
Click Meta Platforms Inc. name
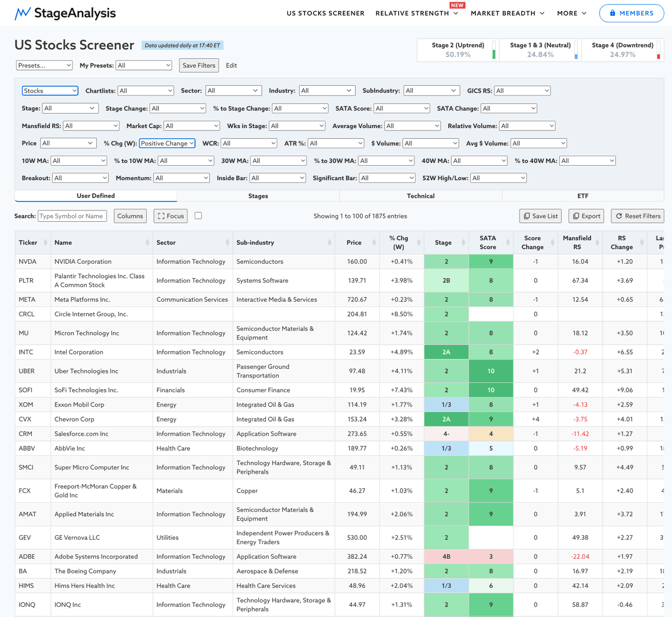82,300
